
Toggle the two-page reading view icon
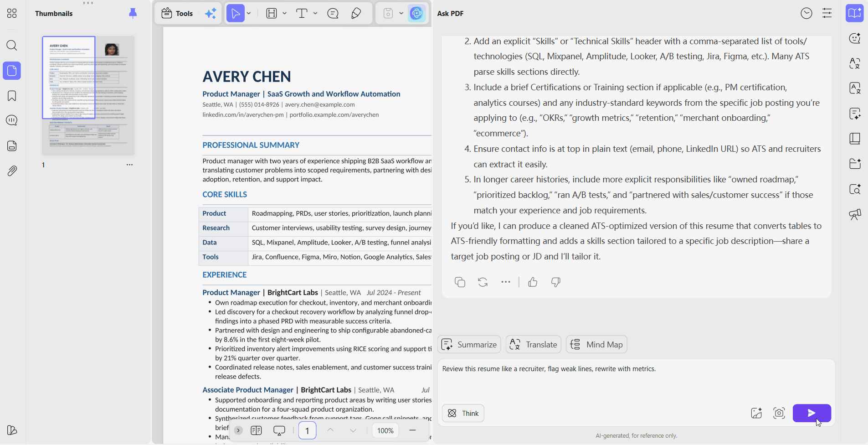coord(257,430)
